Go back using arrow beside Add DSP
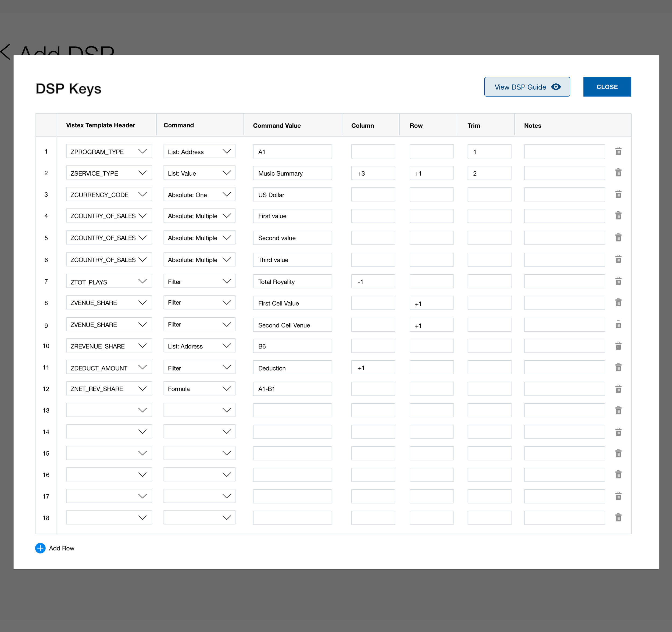The width and height of the screenshot is (672, 632). 5,52
